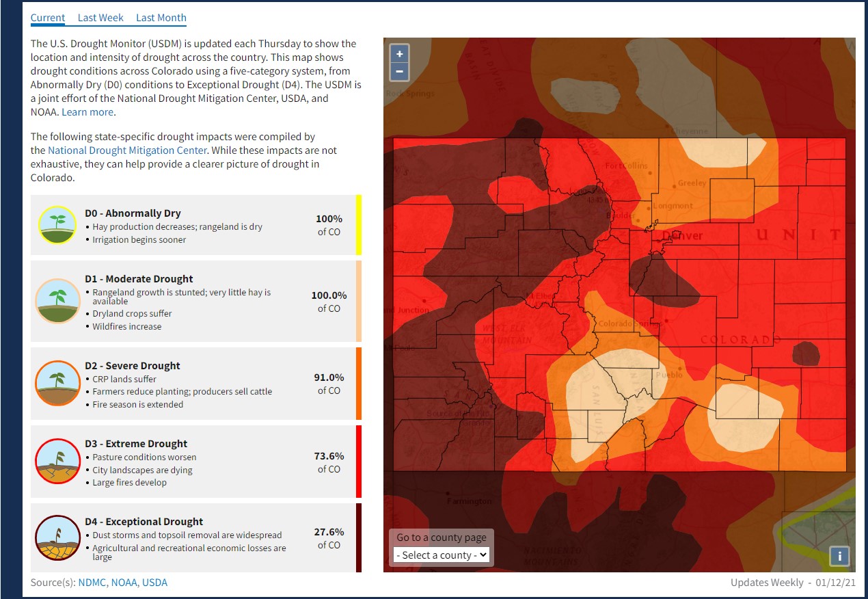This screenshot has width=868, height=599.
Task: Open the NDMC source link
Action: (x=92, y=583)
